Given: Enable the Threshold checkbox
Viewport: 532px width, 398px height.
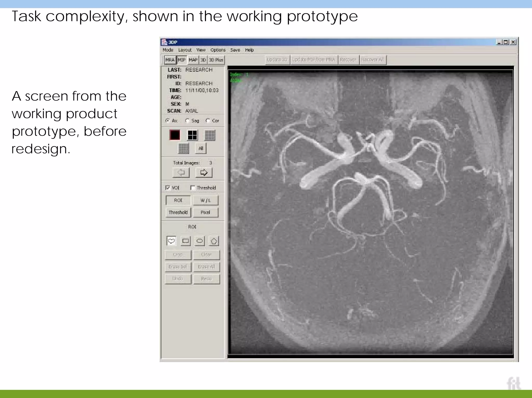Looking at the screenshot, I should (x=193, y=188).
